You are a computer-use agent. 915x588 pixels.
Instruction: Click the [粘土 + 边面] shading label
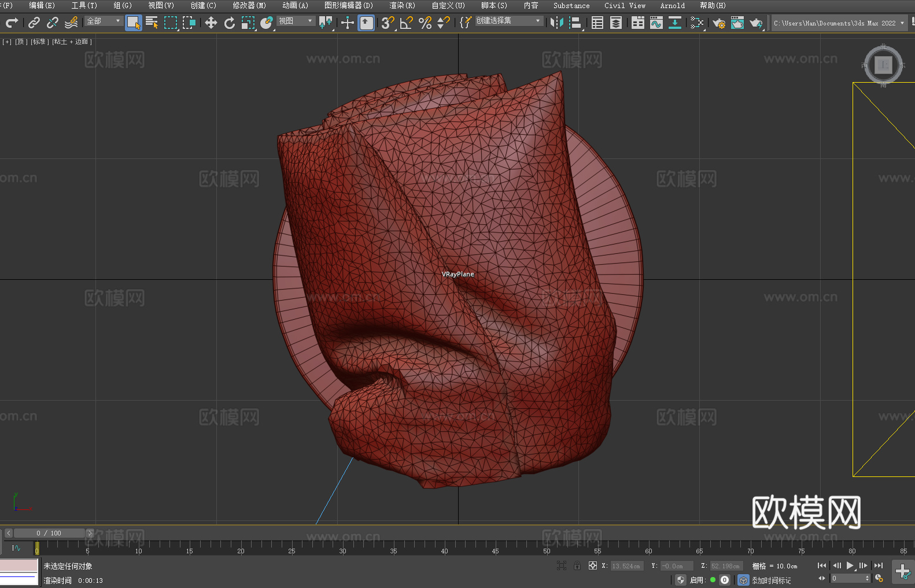coord(72,42)
